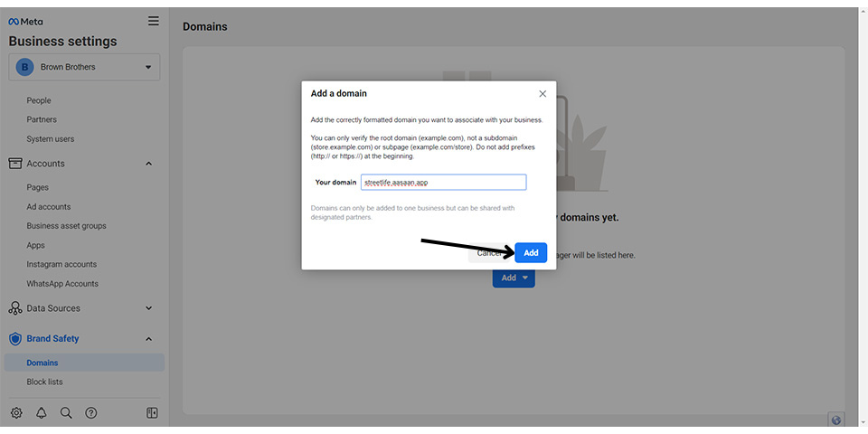
Task: Open Instagram accounts
Action: point(61,264)
